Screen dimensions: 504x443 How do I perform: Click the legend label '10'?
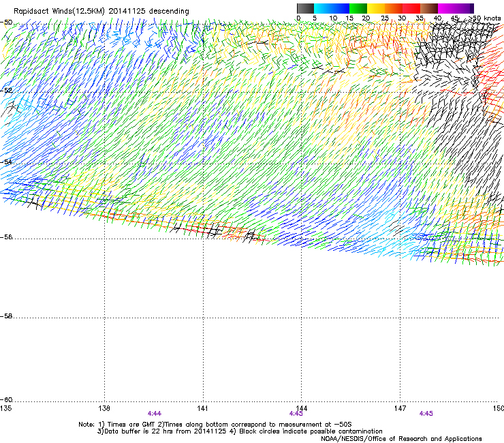coord(333,18)
